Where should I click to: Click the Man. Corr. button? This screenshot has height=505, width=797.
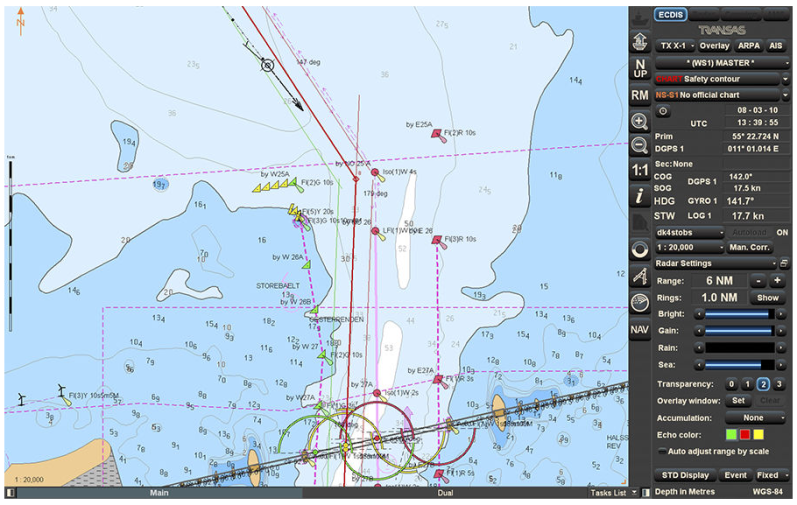(x=750, y=247)
